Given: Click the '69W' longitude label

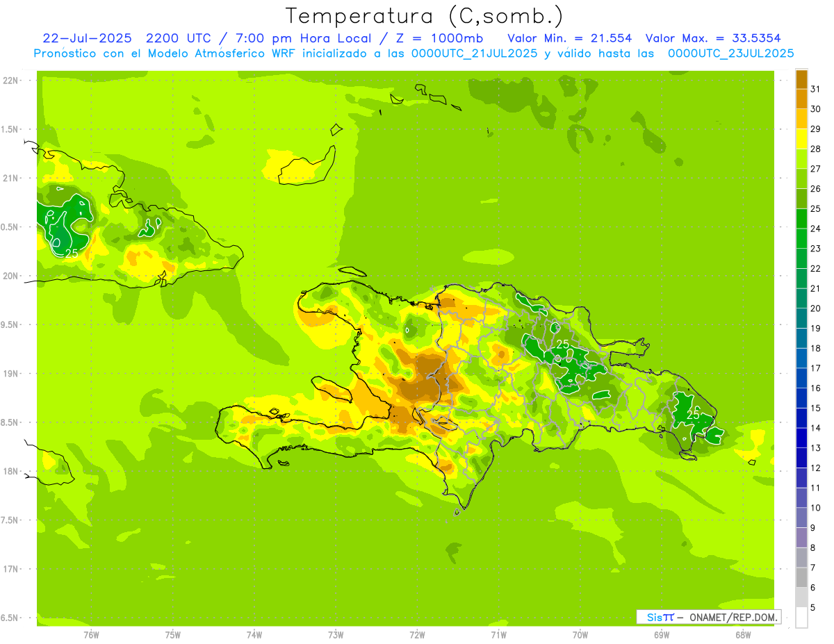Looking at the screenshot, I should (x=662, y=634).
